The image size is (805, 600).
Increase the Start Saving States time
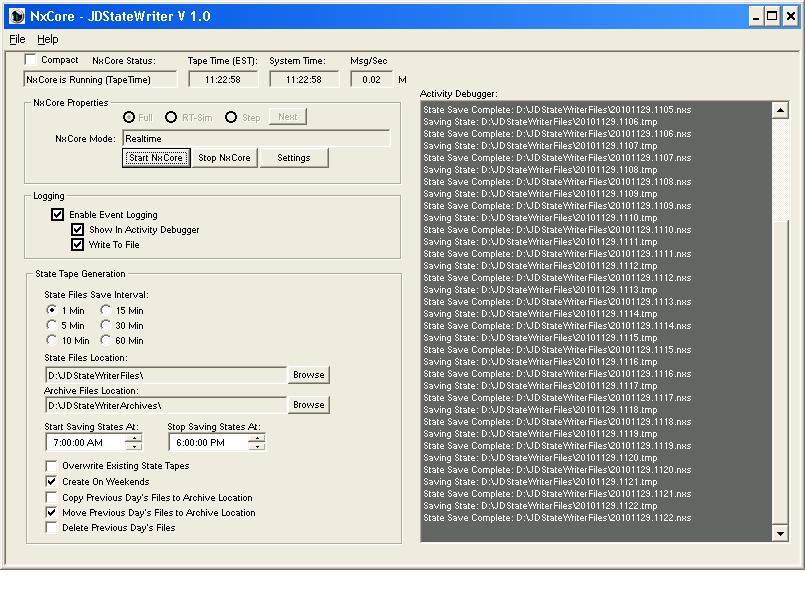tap(134, 438)
